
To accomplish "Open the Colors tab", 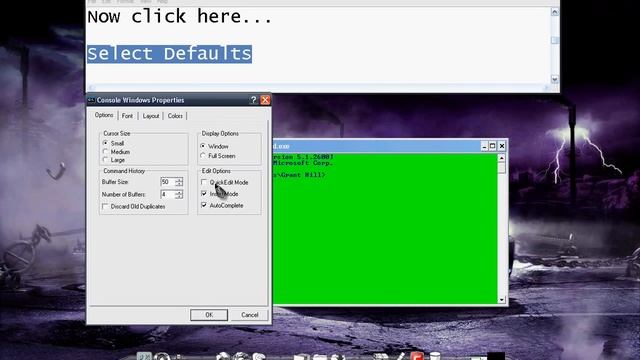I will 175,116.
